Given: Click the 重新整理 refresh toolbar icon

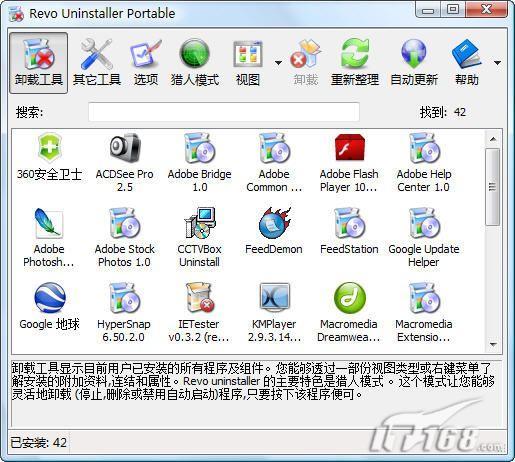Looking at the screenshot, I should (355, 63).
